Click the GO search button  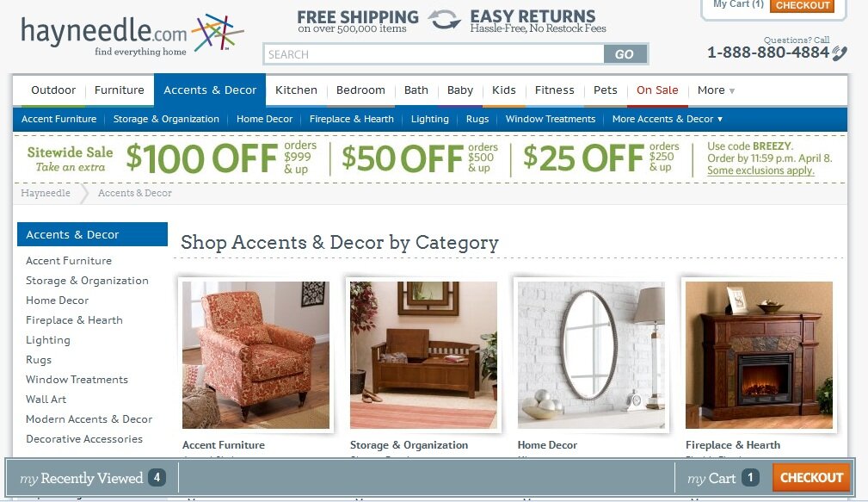click(x=625, y=54)
